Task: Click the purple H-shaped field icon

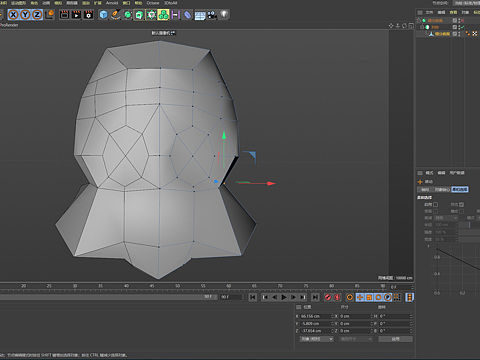Action: 176,15
